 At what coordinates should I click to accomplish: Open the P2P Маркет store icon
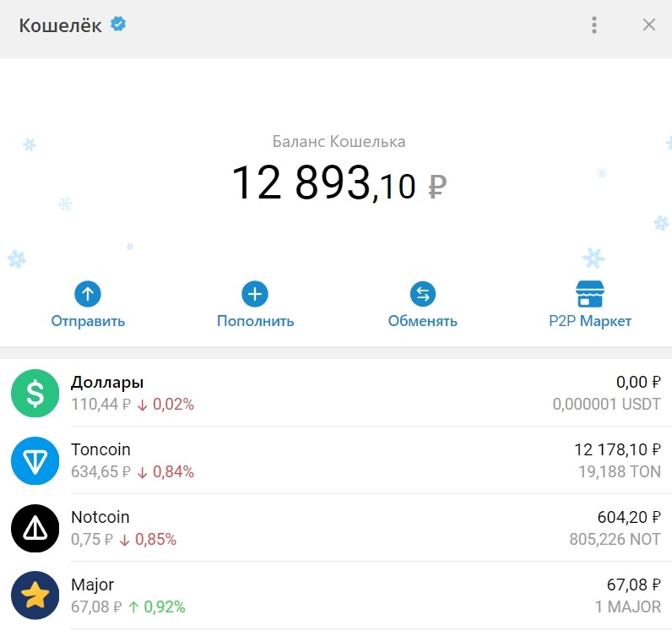point(590,294)
